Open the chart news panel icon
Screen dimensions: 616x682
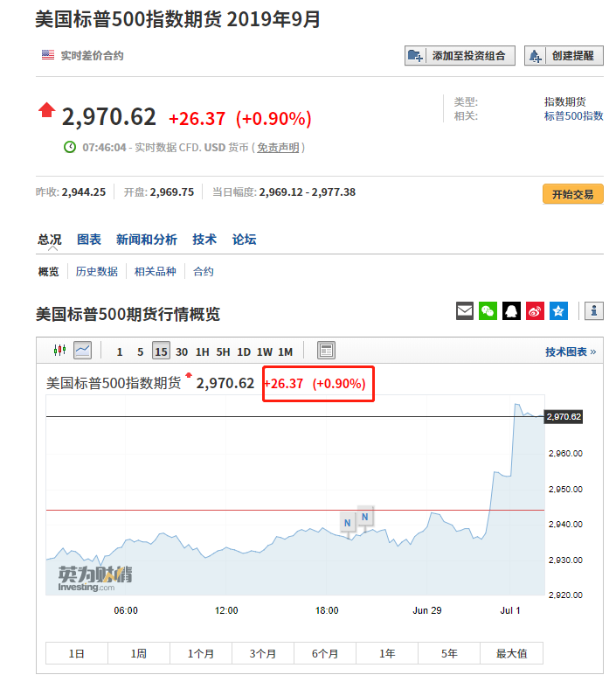pos(326,351)
